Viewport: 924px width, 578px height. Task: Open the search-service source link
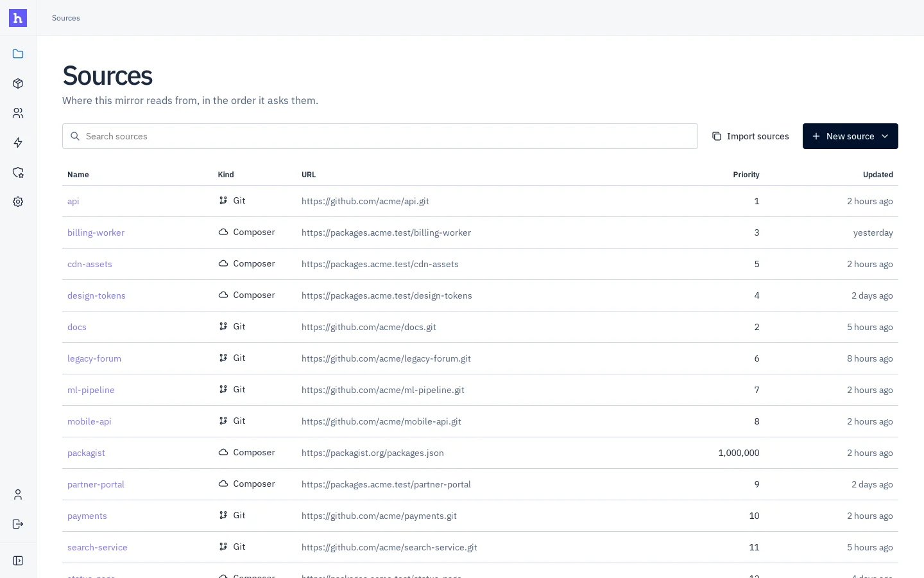pyautogui.click(x=98, y=547)
